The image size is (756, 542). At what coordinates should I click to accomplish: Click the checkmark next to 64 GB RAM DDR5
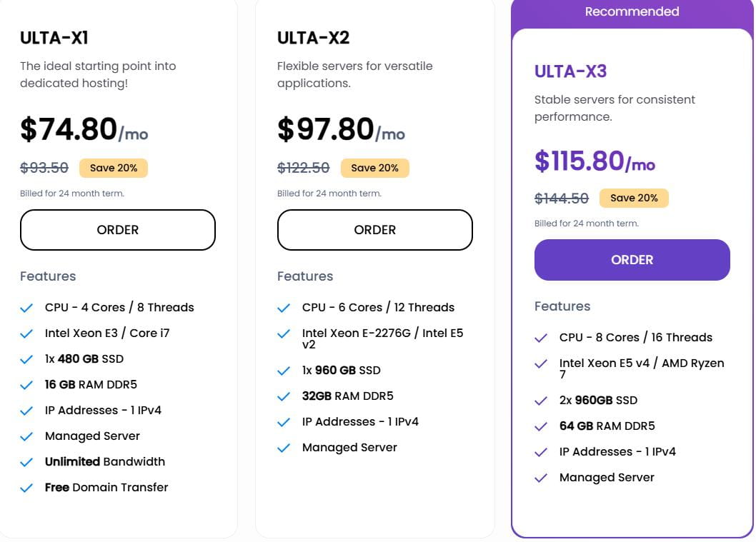pyautogui.click(x=541, y=426)
